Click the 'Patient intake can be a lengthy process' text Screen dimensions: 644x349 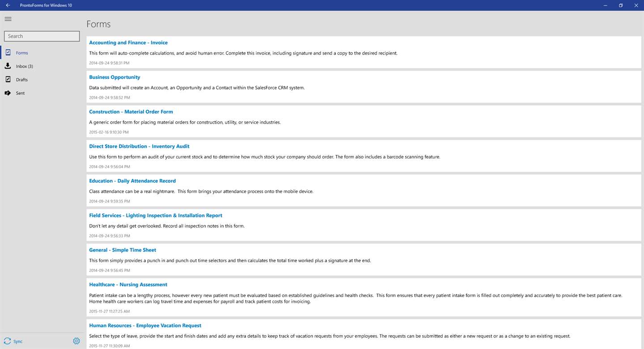356,298
